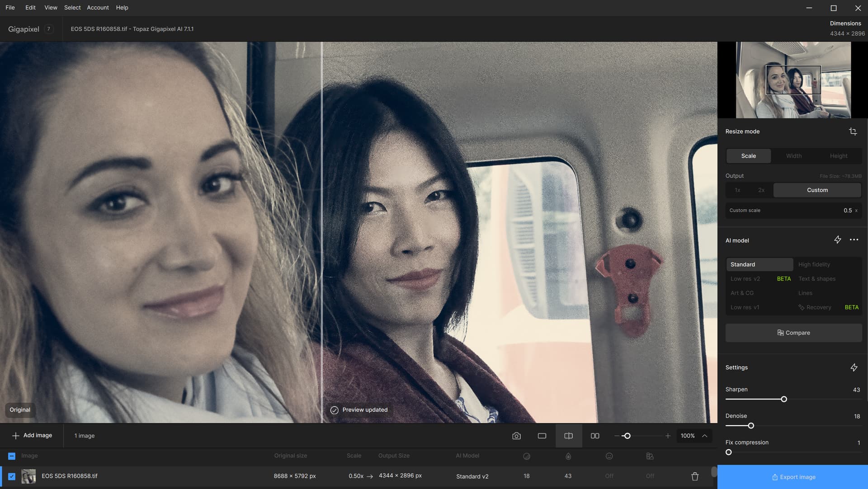Image resolution: width=868 pixels, height=489 pixels.
Task: Open the AI model overflow menu
Action: click(854, 240)
